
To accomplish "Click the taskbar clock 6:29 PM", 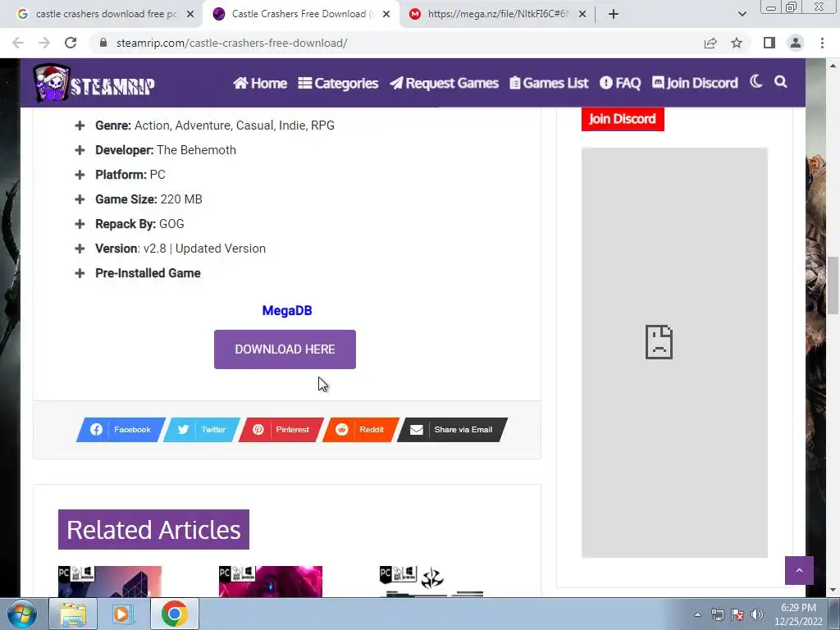I will click(x=798, y=608).
